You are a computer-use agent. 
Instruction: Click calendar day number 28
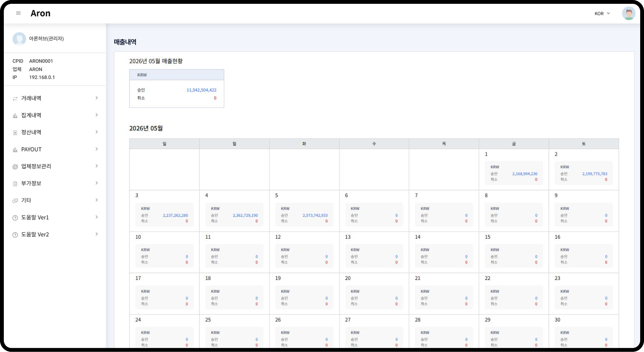click(x=418, y=320)
